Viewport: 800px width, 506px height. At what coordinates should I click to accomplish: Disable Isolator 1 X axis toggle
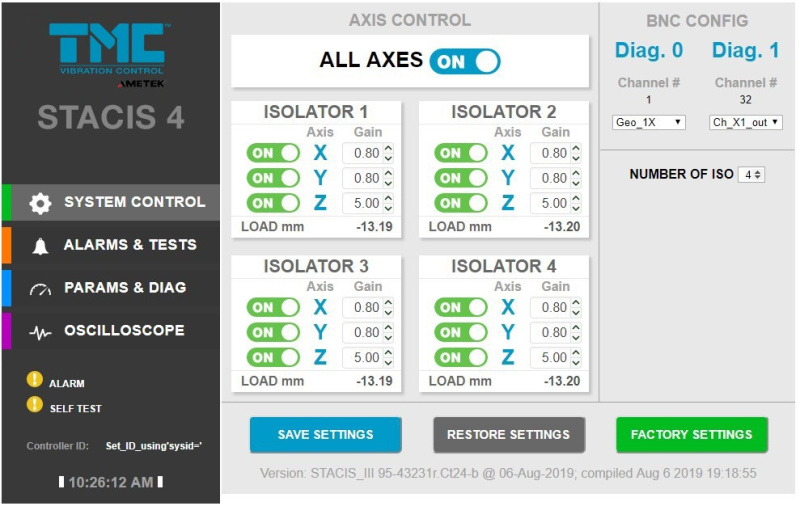click(x=273, y=153)
